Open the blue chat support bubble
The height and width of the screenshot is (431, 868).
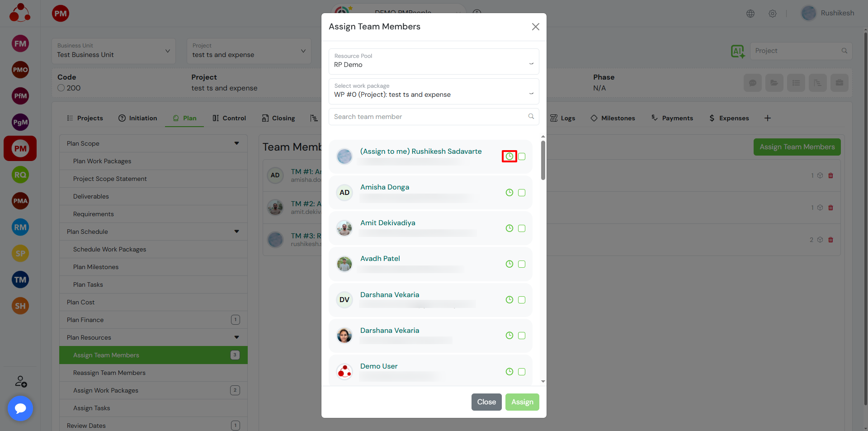pyautogui.click(x=20, y=408)
